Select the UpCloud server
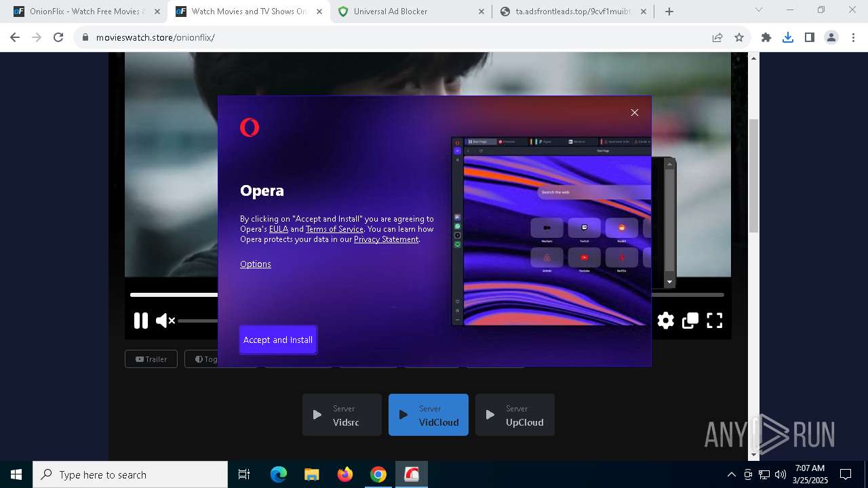Screen dimensions: 868x488 coord(515,415)
